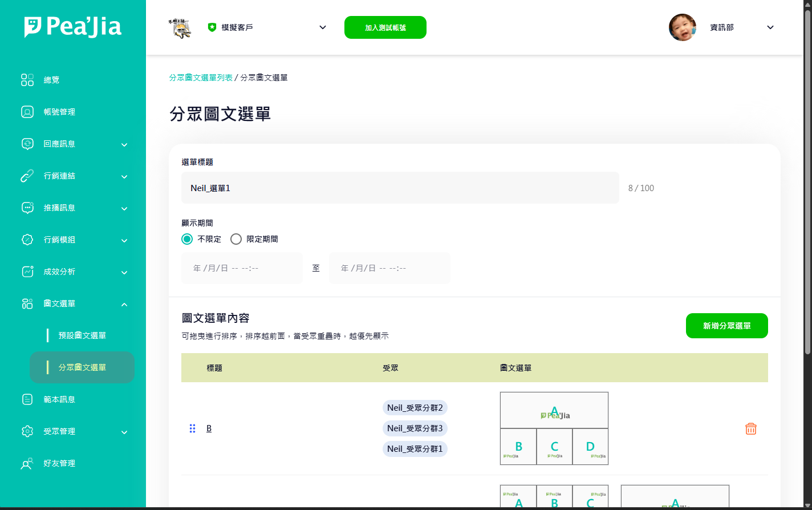Open the 總覽 overview icon
The height and width of the screenshot is (510, 812).
(x=27, y=80)
